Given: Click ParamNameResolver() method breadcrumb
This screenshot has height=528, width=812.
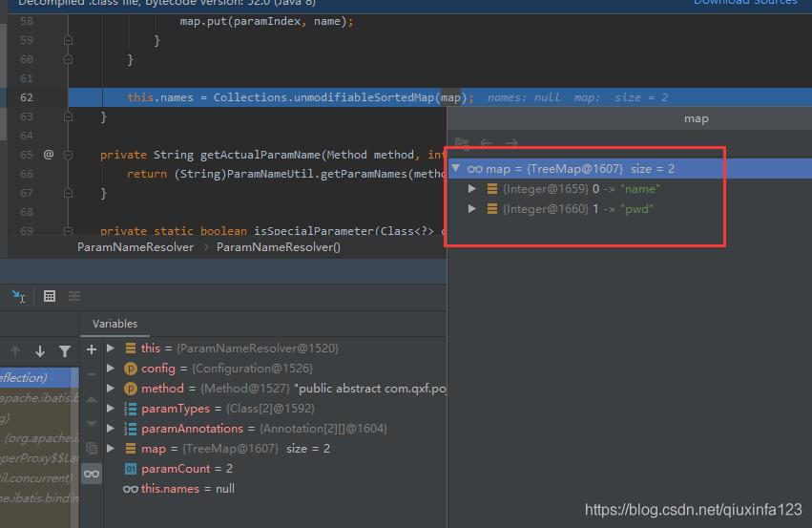Looking at the screenshot, I should pyautogui.click(x=278, y=247).
